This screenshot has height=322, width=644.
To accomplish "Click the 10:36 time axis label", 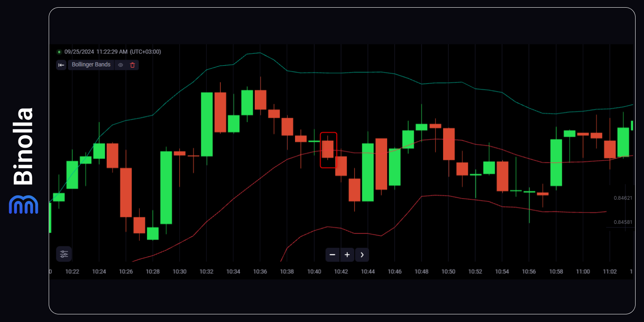I will (x=260, y=272).
